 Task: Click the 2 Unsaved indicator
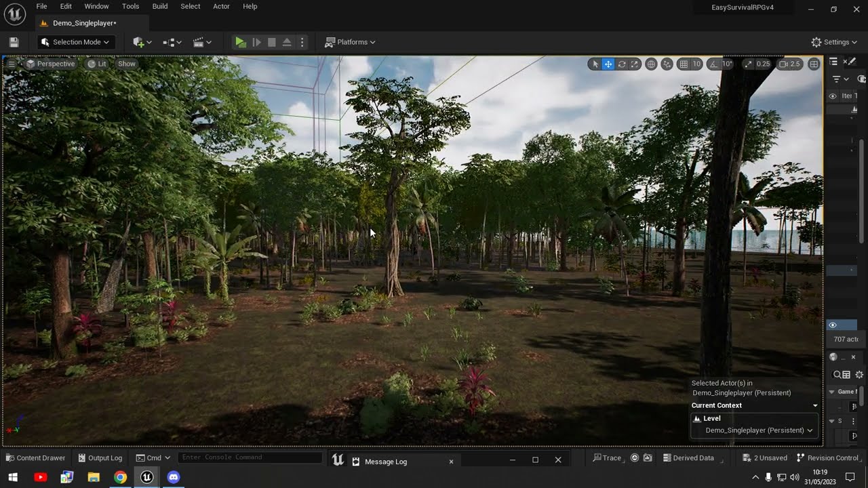click(x=765, y=458)
